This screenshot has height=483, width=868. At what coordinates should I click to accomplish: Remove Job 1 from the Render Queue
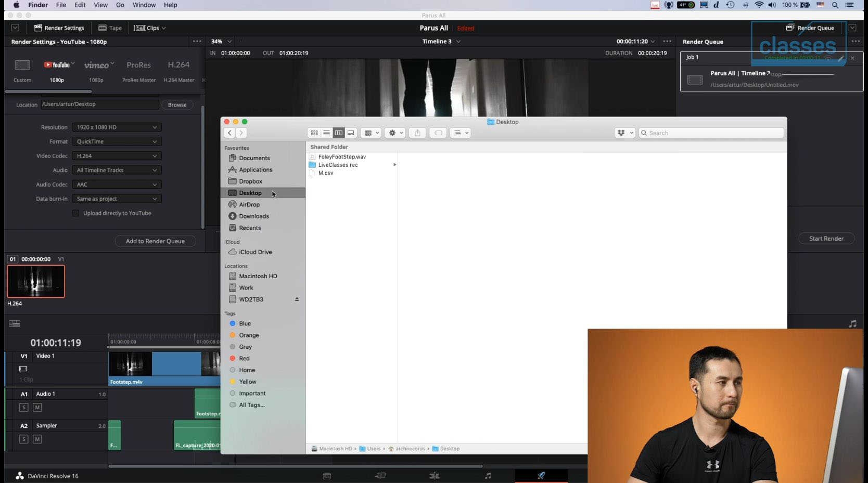click(x=852, y=58)
